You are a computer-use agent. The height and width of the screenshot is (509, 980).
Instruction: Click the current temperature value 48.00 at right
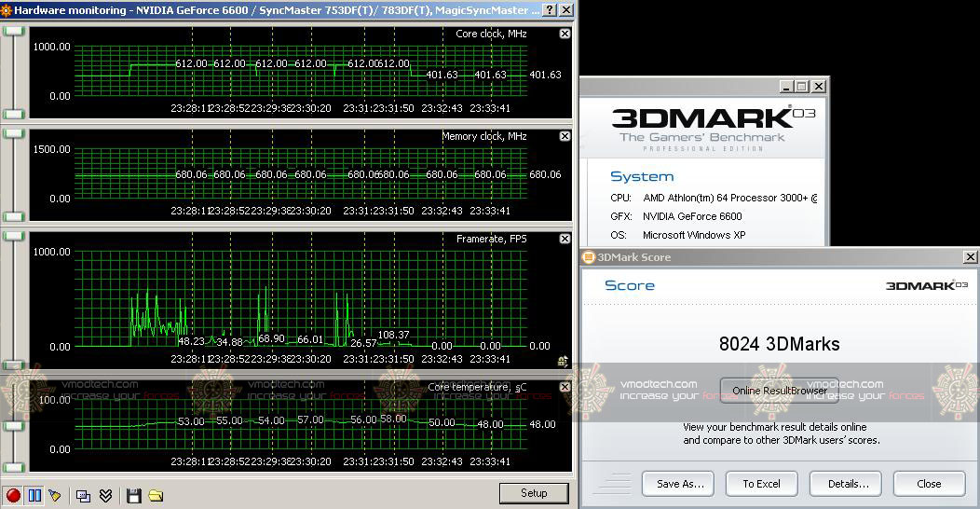542,424
